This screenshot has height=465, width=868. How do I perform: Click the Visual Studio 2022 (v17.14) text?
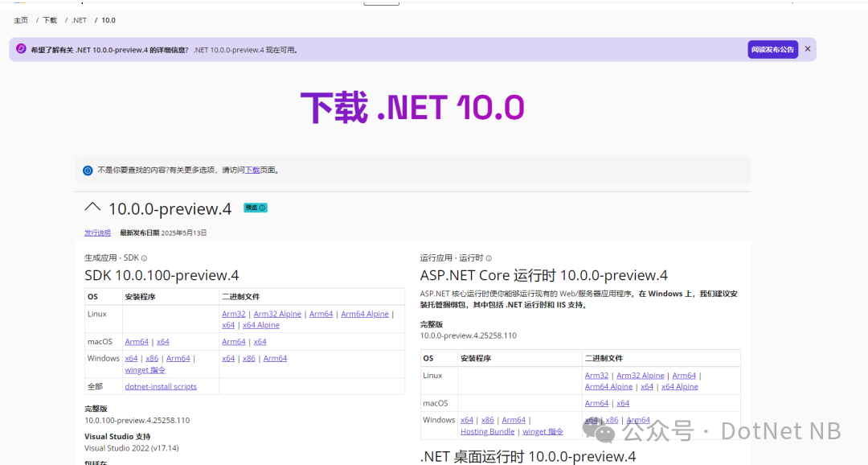pos(132,448)
